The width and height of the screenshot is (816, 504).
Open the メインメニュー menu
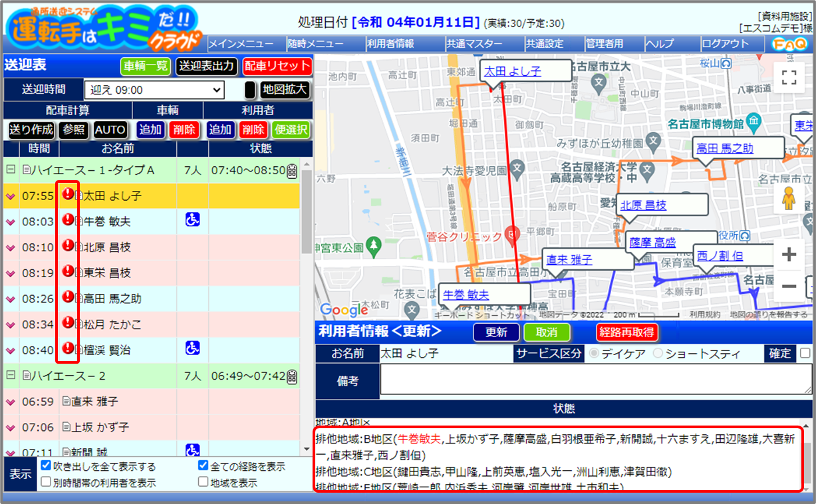(x=247, y=44)
